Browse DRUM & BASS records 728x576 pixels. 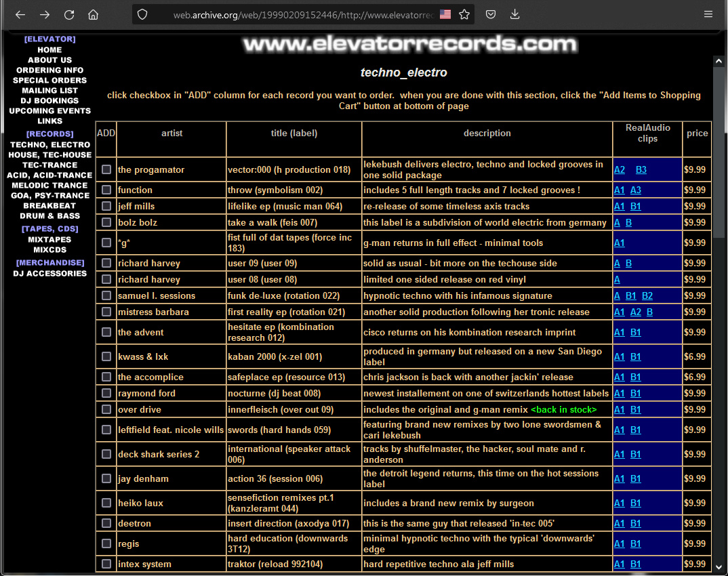49,216
